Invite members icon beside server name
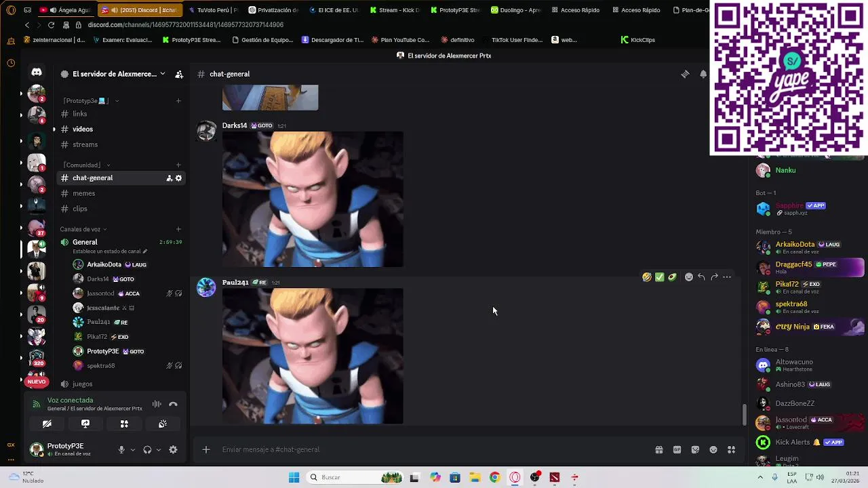 (179, 74)
